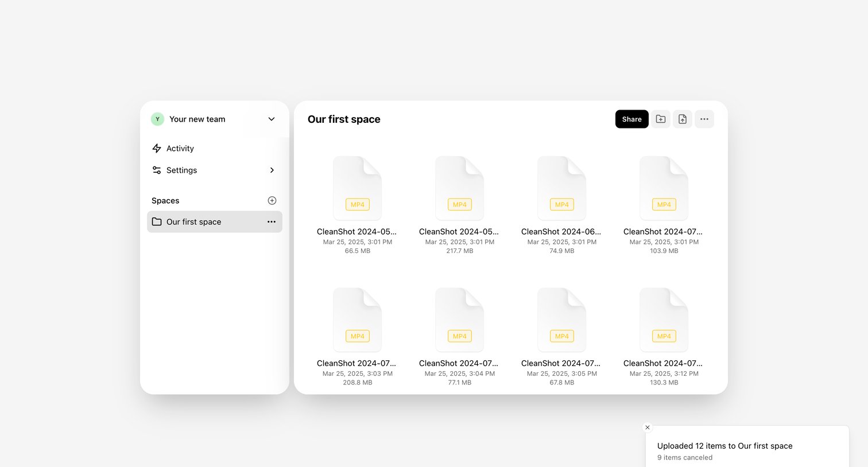Click the file name of the 130.3 MB video
This screenshot has width=868, height=467.
coord(663,364)
